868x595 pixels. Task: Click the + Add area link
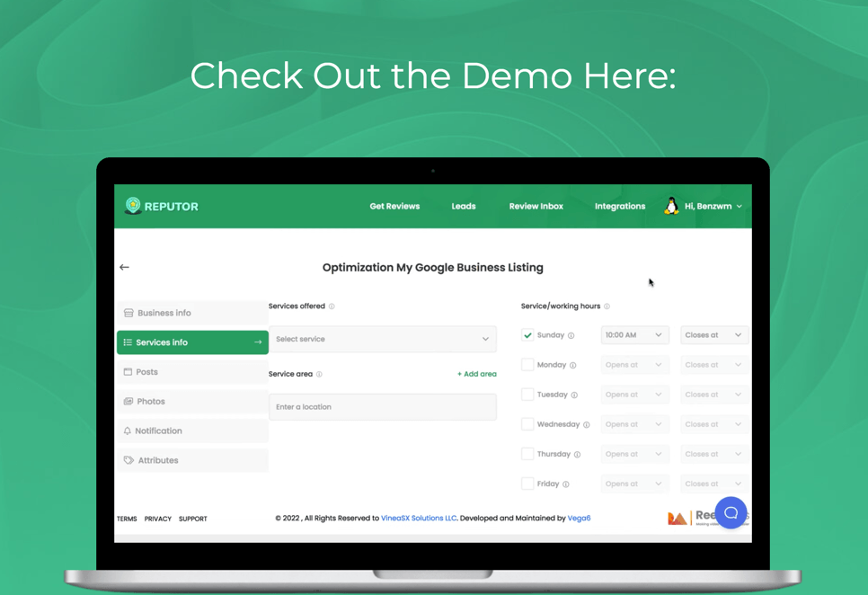(476, 374)
